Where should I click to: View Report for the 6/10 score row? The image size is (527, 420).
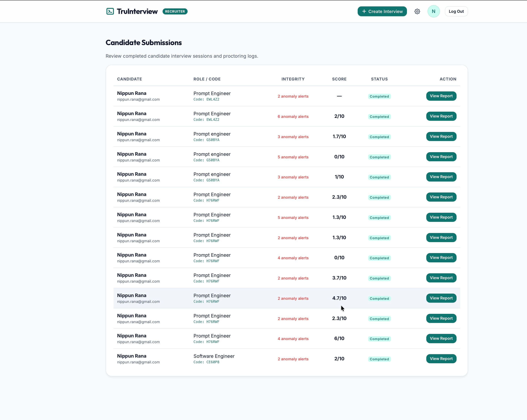(x=441, y=338)
